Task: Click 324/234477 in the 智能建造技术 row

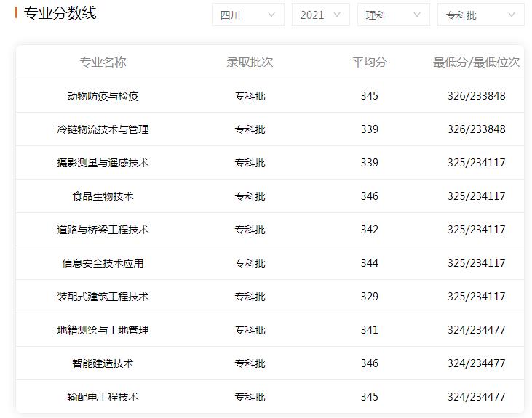Action: click(x=477, y=363)
